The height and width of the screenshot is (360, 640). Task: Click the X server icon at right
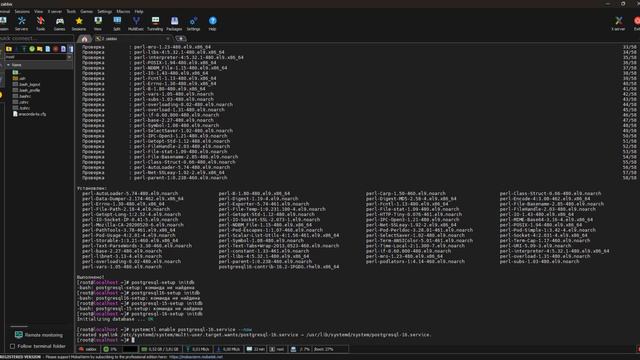(618, 24)
